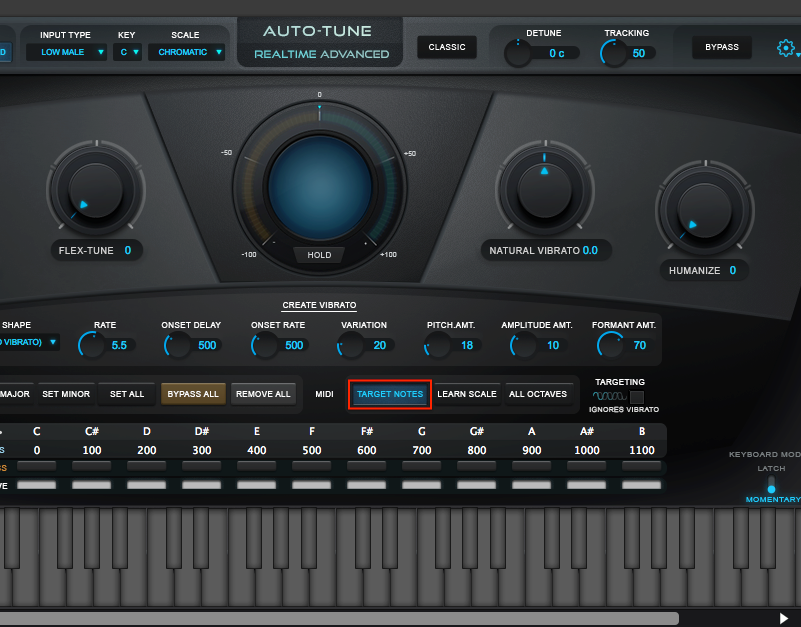Toggle remove for note F#
The width and height of the screenshot is (801, 627).
pyautogui.click(x=367, y=485)
